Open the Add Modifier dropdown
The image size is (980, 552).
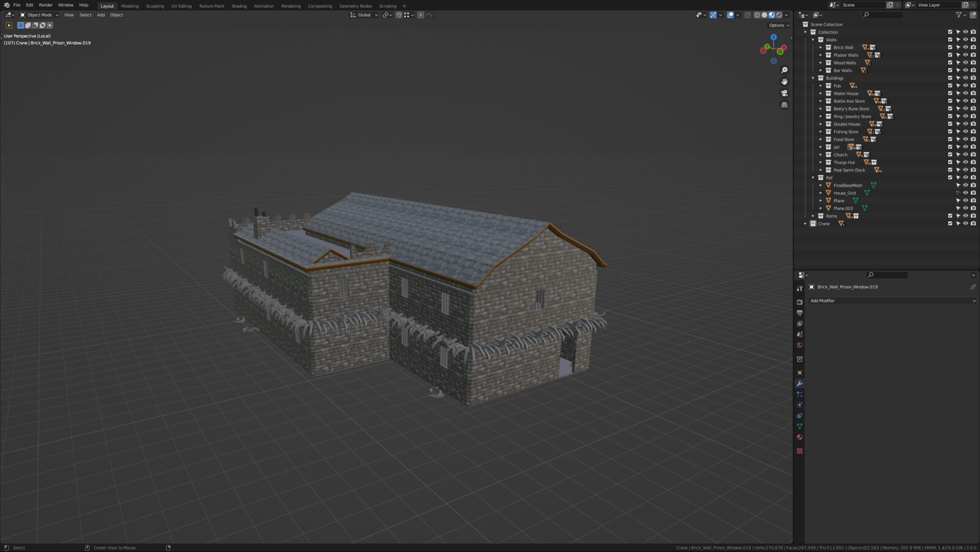click(x=892, y=301)
